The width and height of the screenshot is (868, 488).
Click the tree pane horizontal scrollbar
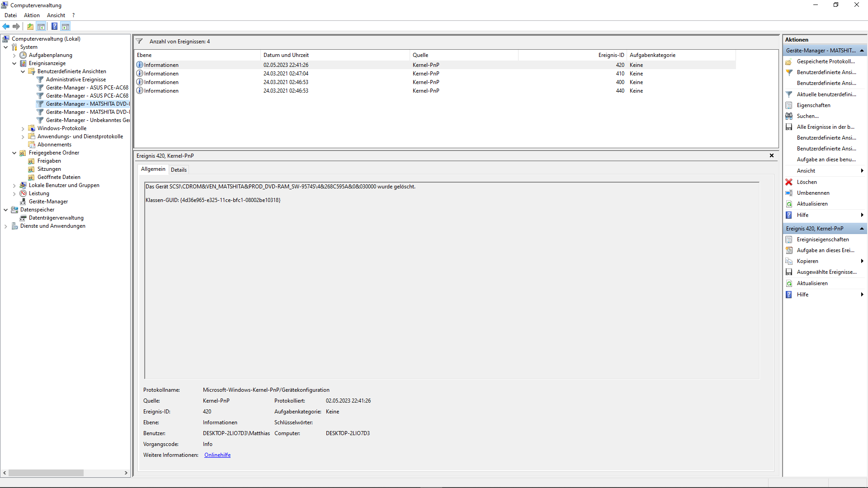tap(46, 473)
